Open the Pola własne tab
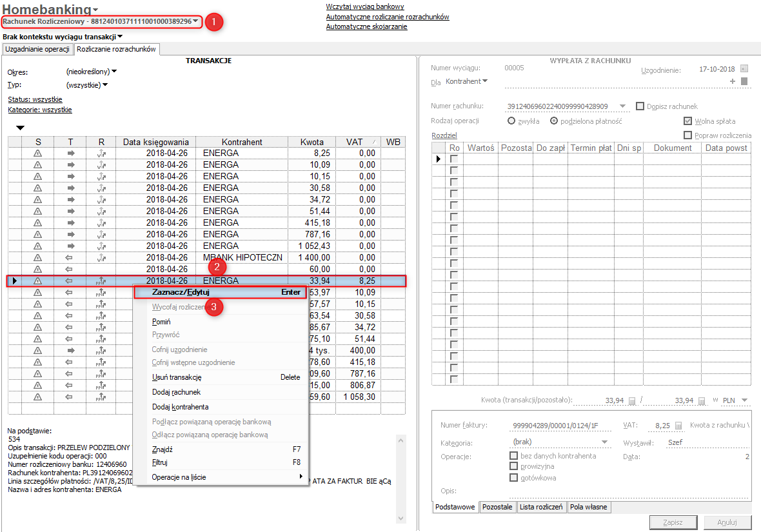 pyautogui.click(x=588, y=507)
